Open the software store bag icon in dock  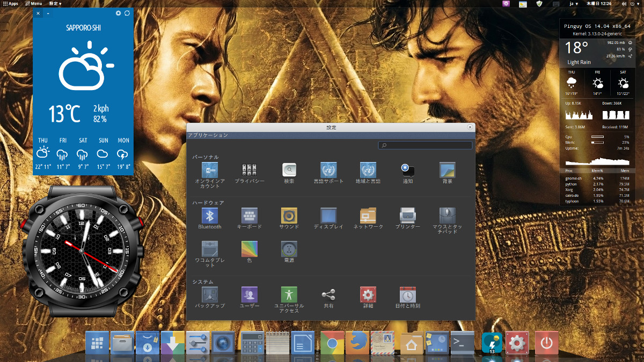click(x=147, y=344)
